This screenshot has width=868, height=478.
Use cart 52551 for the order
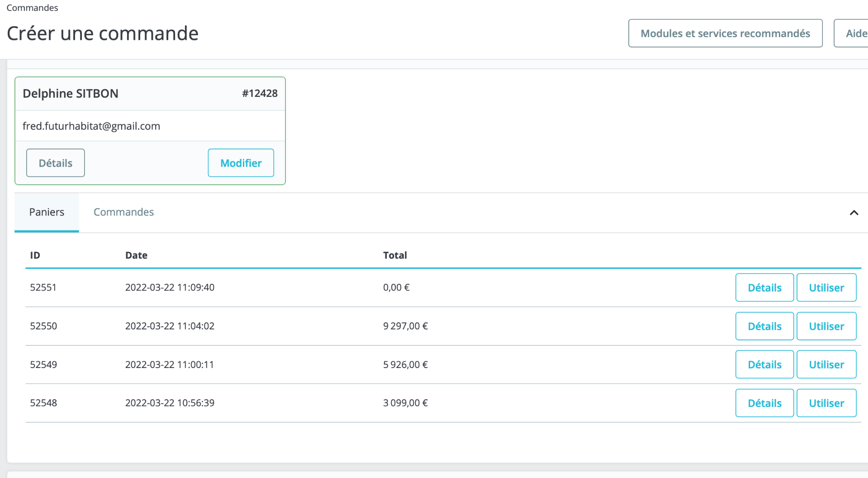click(826, 287)
